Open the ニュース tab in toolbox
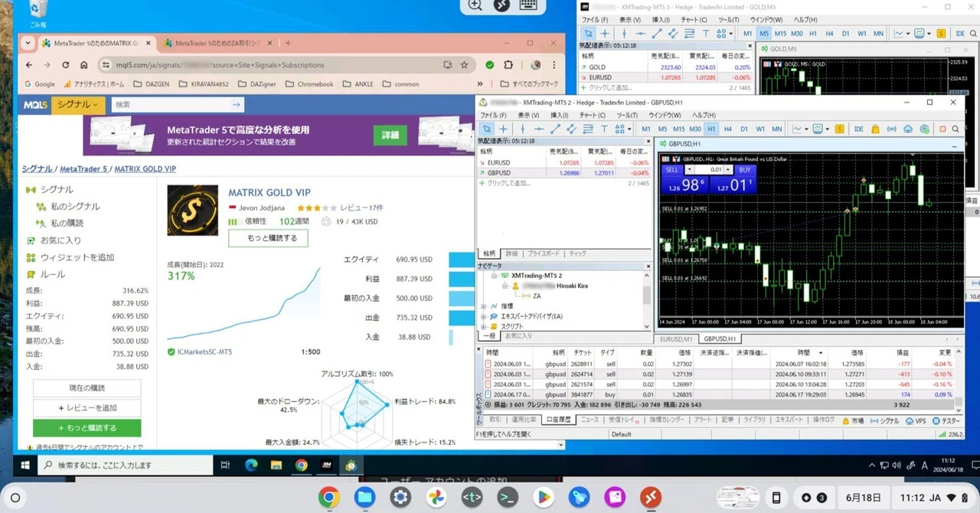 pos(590,420)
